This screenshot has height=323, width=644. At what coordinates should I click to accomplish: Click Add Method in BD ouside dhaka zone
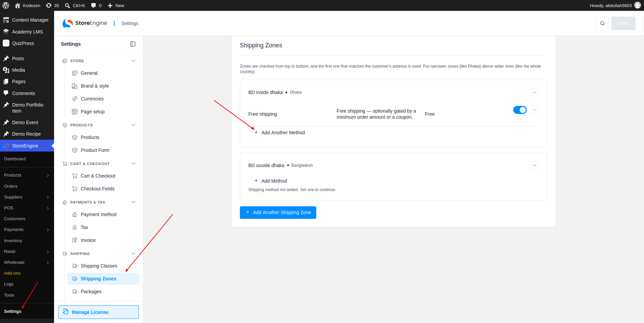[271, 181]
